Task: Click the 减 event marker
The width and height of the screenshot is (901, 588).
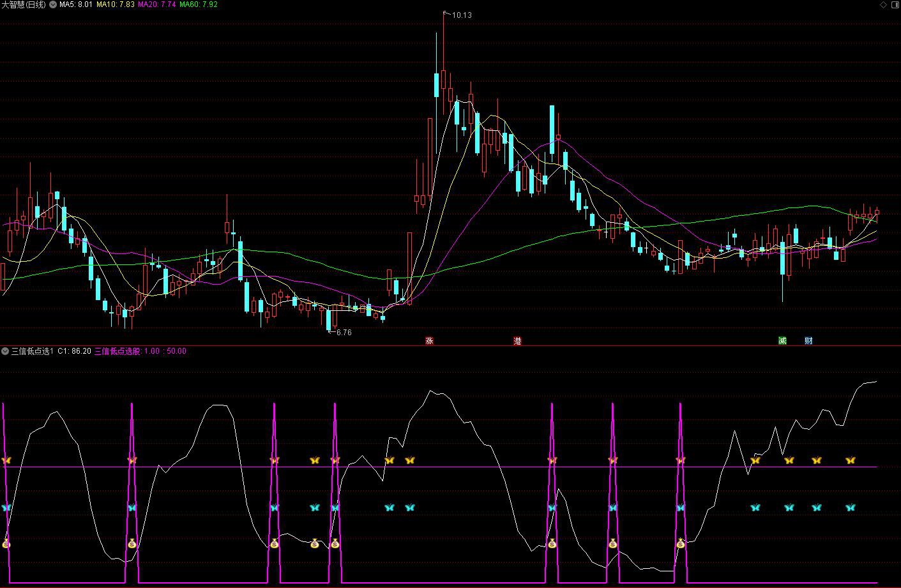Action: coord(782,341)
